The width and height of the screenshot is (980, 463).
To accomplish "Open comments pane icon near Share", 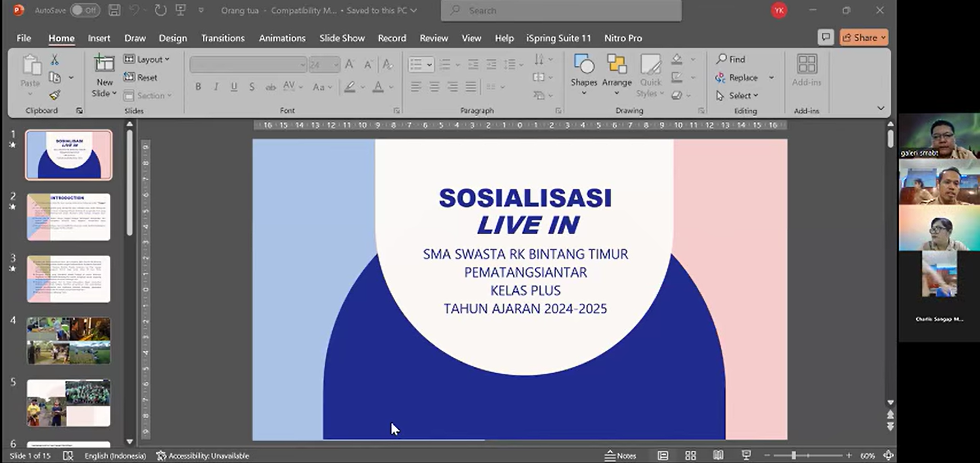I will pos(825,37).
